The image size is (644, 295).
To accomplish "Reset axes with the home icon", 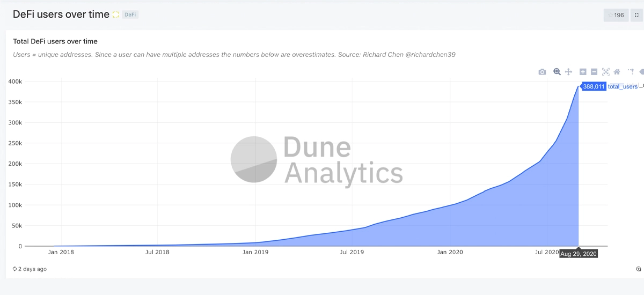I will click(617, 72).
